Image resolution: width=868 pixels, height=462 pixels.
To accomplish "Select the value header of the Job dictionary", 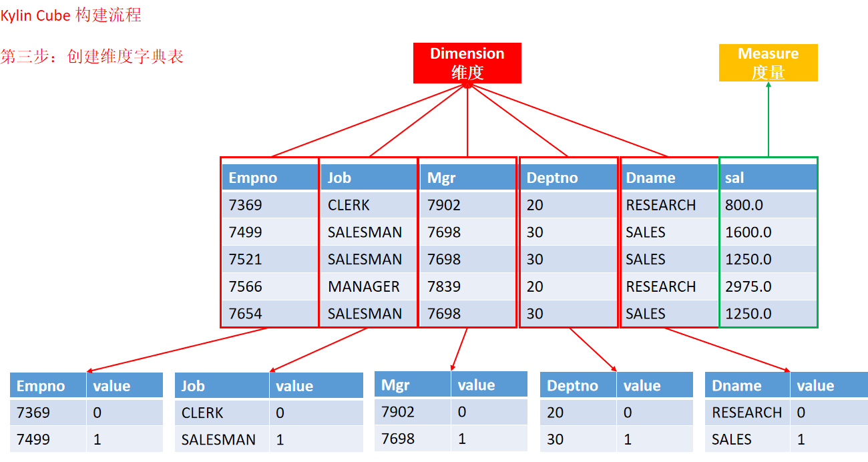I will [316, 385].
